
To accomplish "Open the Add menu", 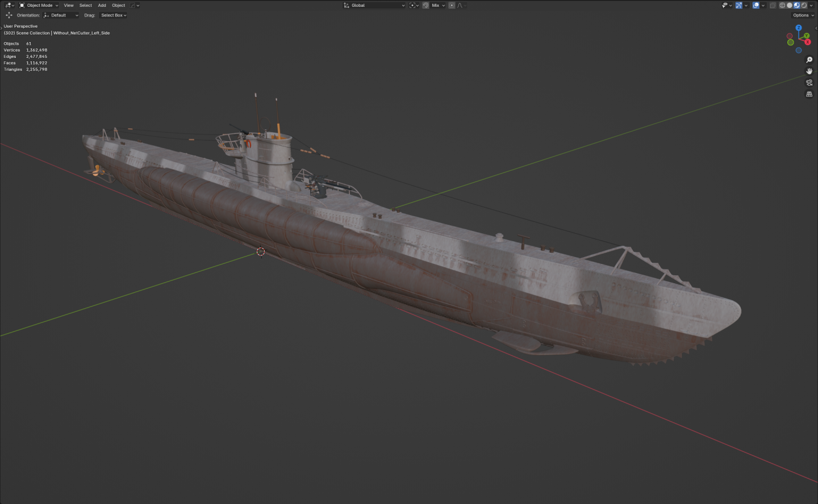I will click(102, 5).
